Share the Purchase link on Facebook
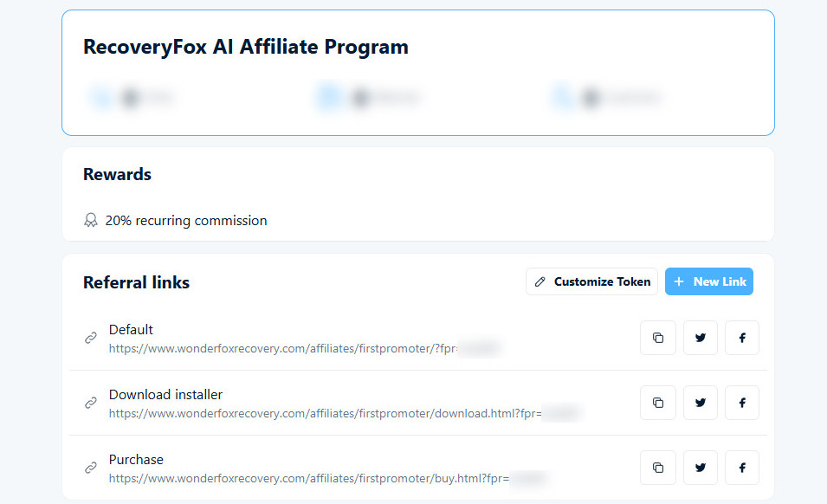This screenshot has width=827, height=504. click(742, 468)
